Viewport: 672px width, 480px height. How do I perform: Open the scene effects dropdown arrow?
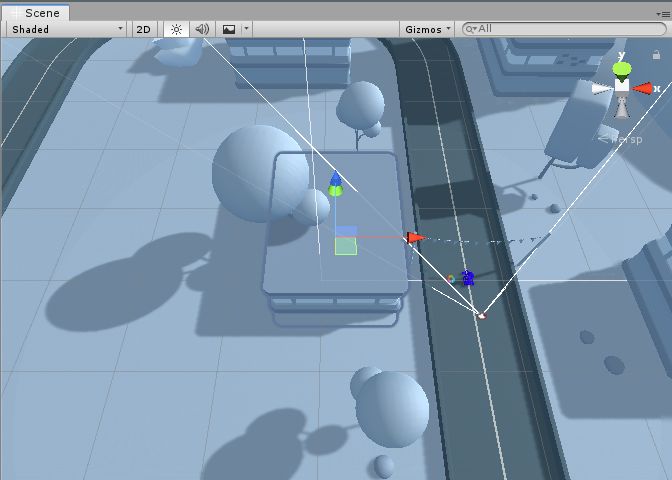pos(246,29)
